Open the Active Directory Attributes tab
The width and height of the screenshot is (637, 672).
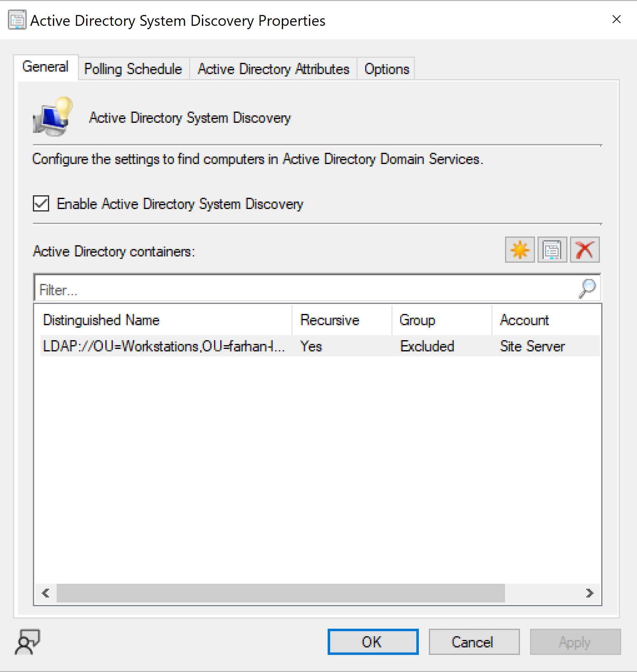pos(273,69)
